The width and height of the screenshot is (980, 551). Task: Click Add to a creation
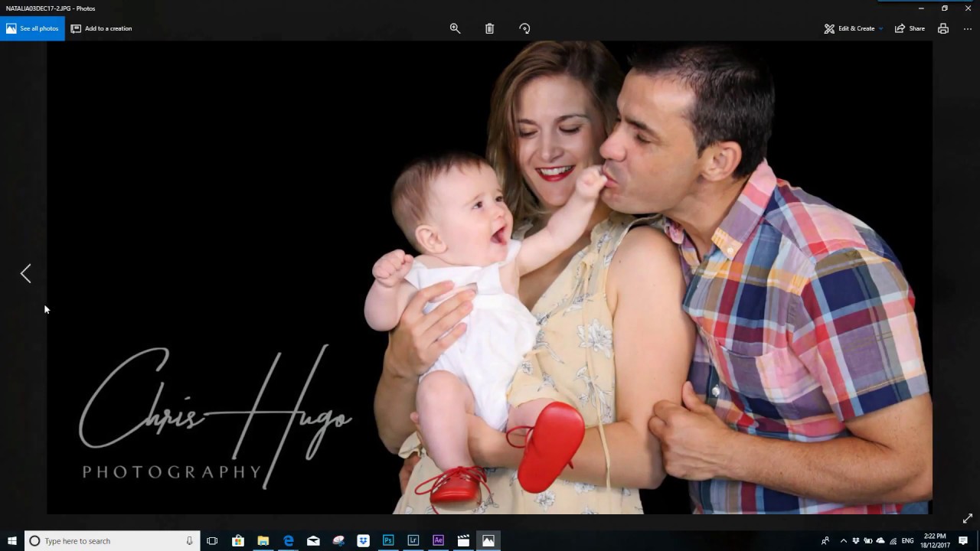pos(101,28)
